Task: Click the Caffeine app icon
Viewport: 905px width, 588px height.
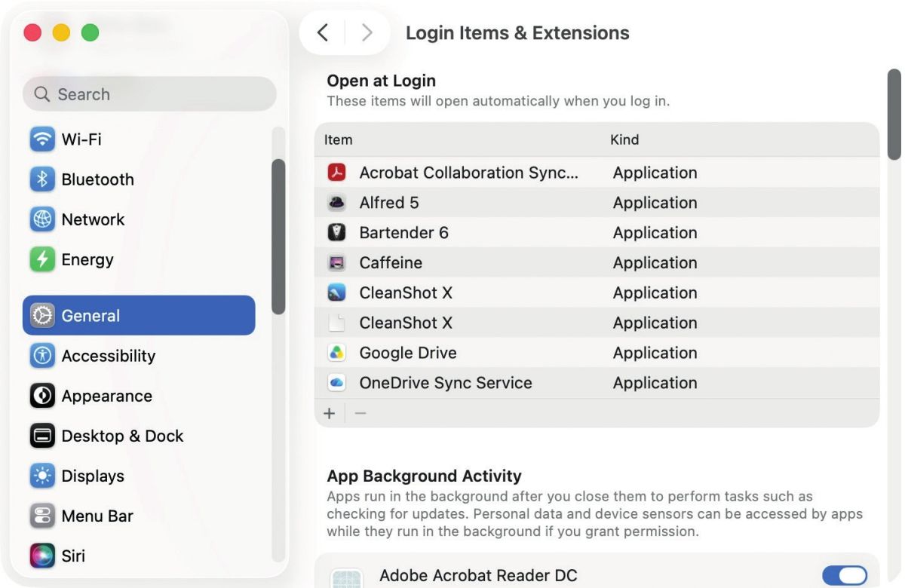Action: [336, 263]
